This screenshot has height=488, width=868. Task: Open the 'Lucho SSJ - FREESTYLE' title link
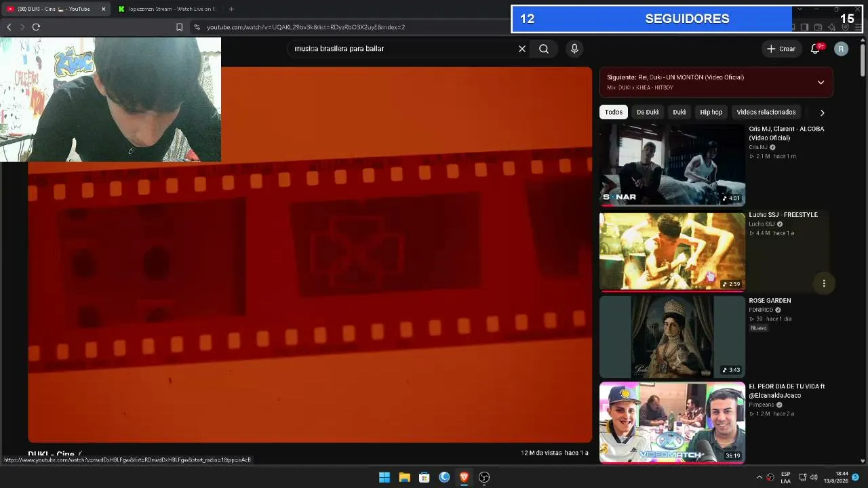tap(783, 215)
